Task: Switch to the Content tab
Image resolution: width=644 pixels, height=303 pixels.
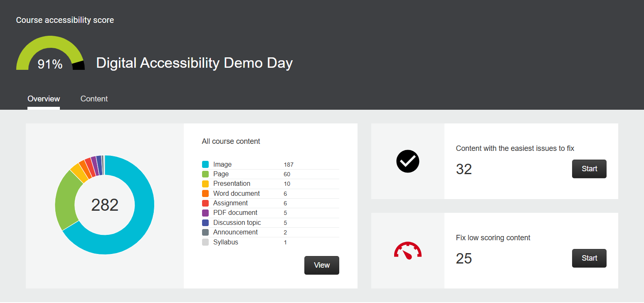Action: pos(94,99)
